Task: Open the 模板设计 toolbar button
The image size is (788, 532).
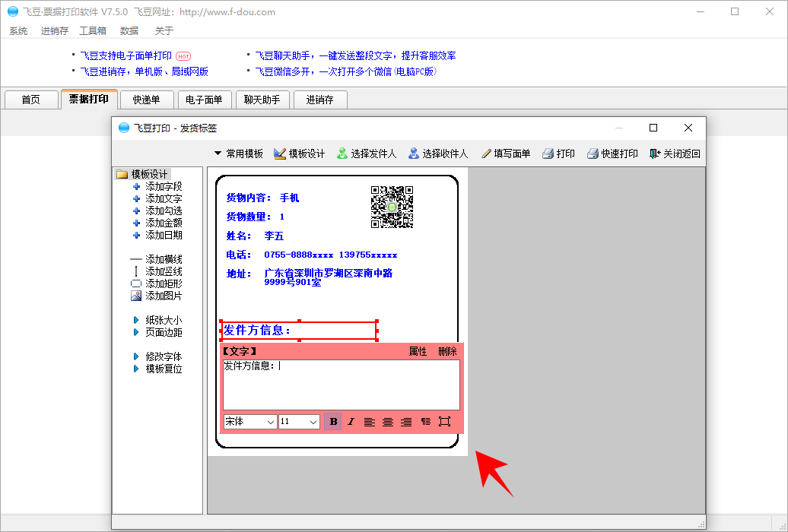Action: [x=299, y=154]
